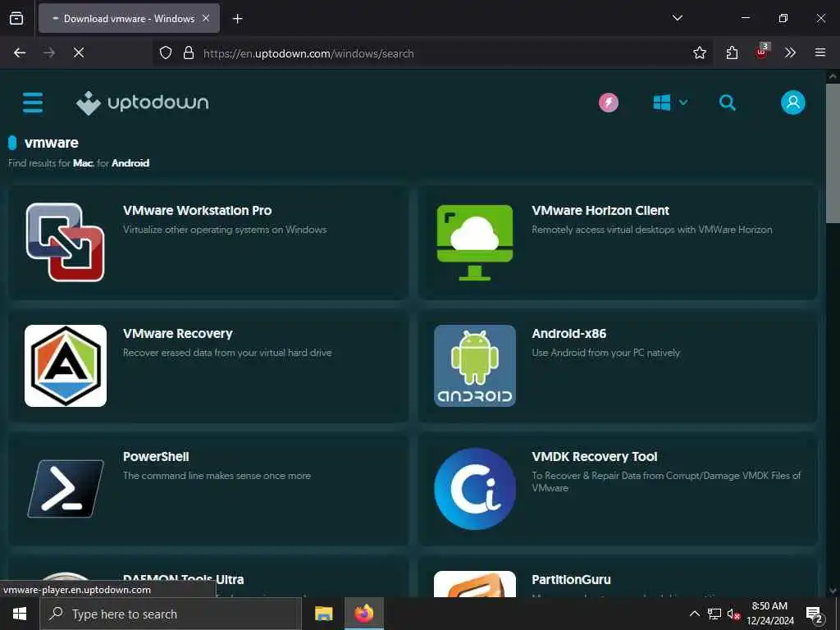Find results for Android link

pyautogui.click(x=130, y=163)
